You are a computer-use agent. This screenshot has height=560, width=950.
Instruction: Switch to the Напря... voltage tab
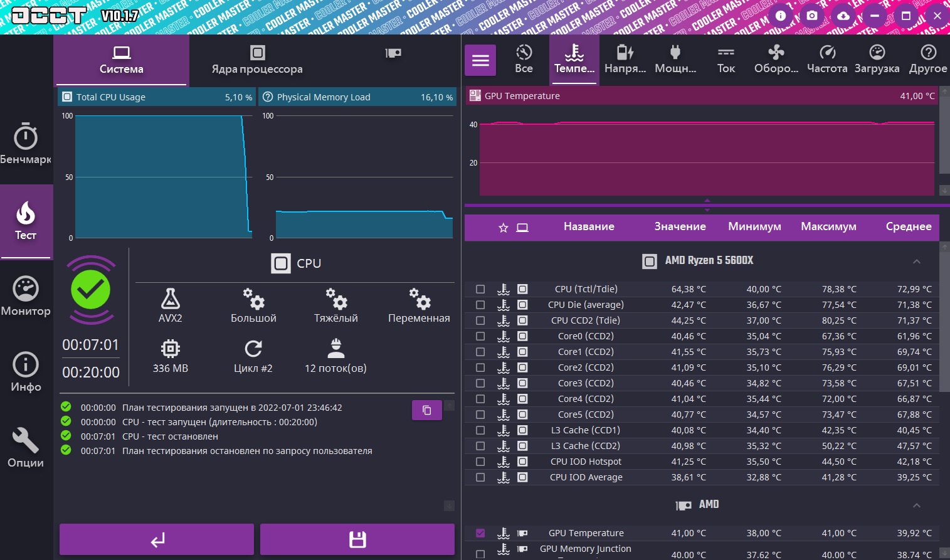point(625,60)
